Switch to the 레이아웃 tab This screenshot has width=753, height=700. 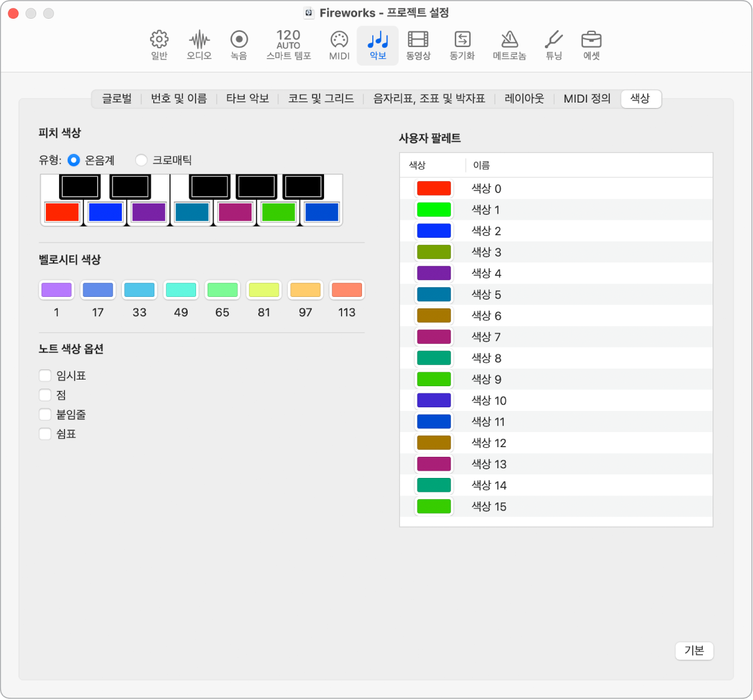click(x=524, y=98)
